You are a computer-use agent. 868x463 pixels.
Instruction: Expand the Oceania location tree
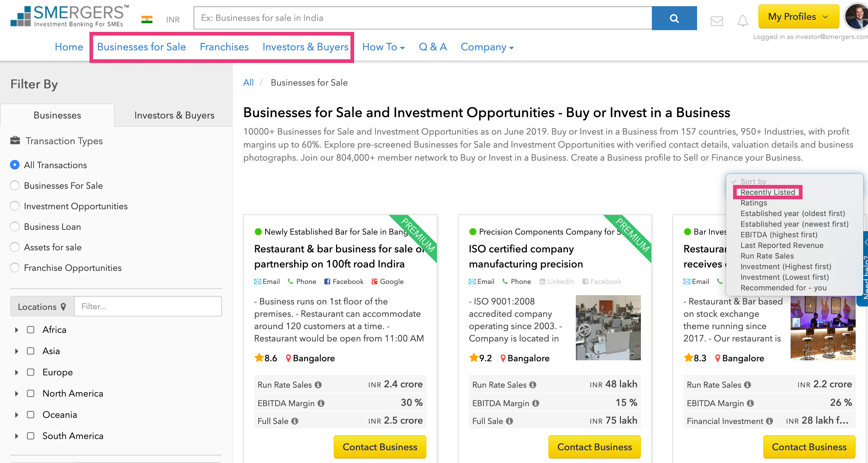[16, 415]
